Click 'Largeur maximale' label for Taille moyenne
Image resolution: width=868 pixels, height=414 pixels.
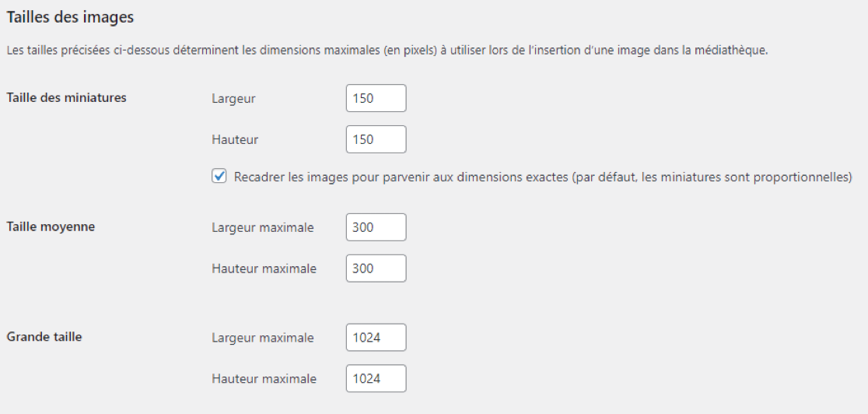tap(263, 227)
